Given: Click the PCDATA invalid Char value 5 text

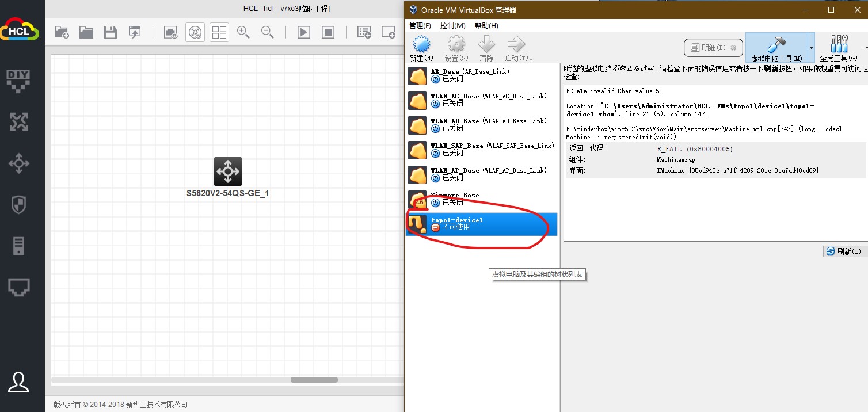Looking at the screenshot, I should click(614, 91).
